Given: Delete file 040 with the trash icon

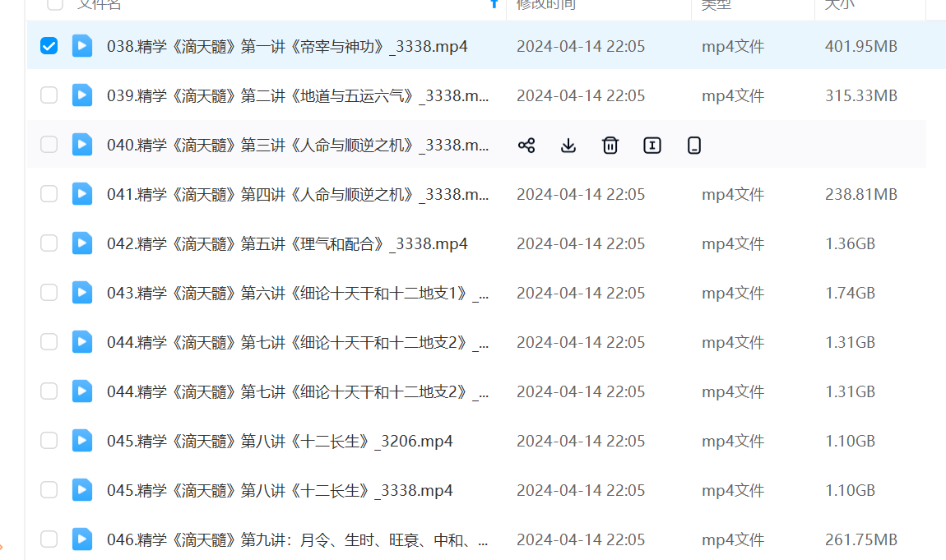Looking at the screenshot, I should (610, 146).
